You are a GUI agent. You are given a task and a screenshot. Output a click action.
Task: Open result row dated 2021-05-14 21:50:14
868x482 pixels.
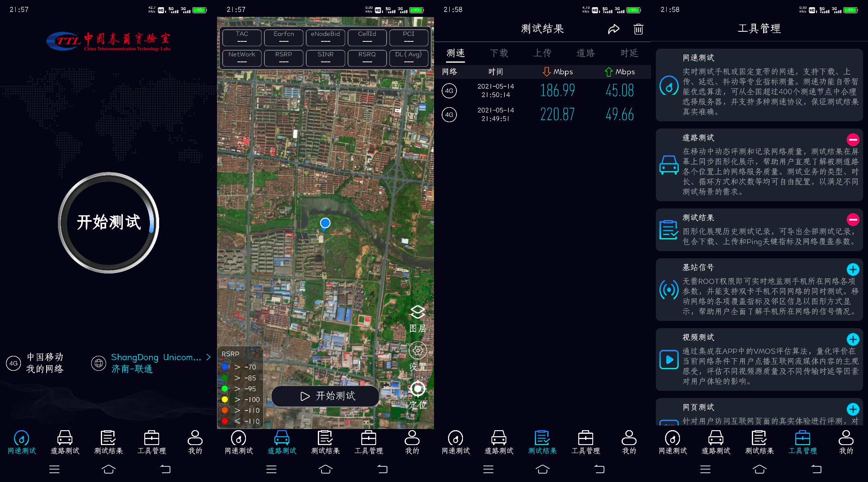[x=542, y=91]
